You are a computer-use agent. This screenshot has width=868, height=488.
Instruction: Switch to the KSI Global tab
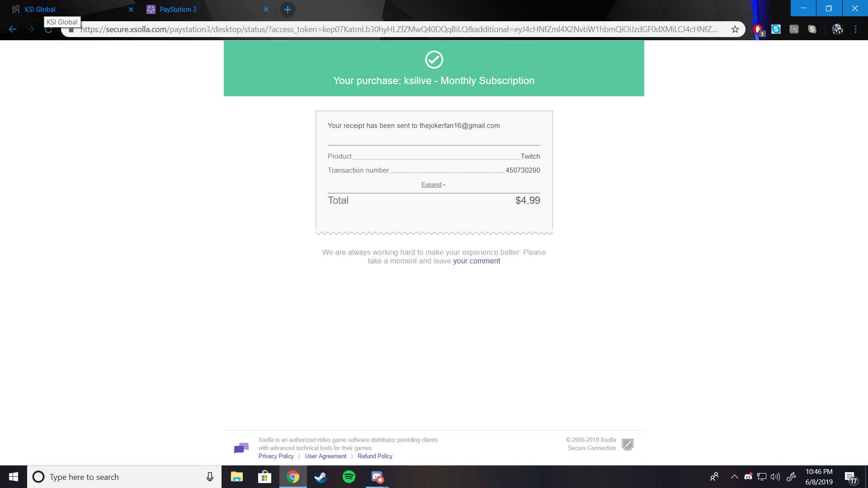(x=72, y=9)
